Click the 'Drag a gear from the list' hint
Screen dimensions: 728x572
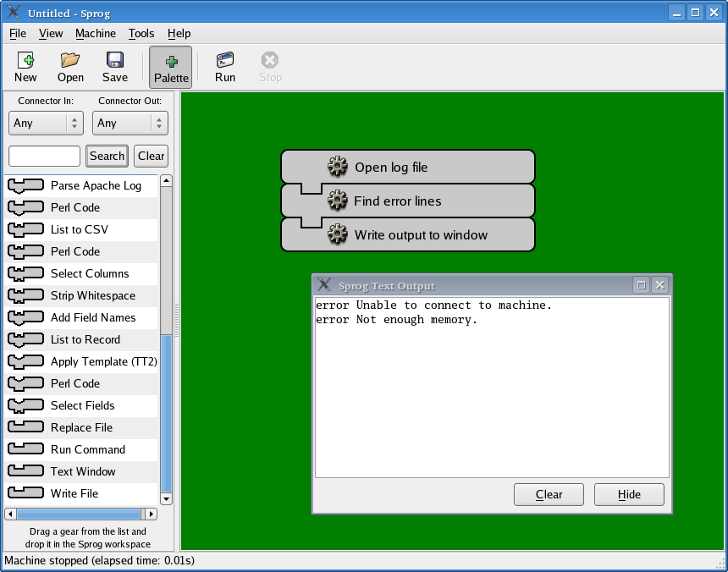pyautogui.click(x=88, y=537)
